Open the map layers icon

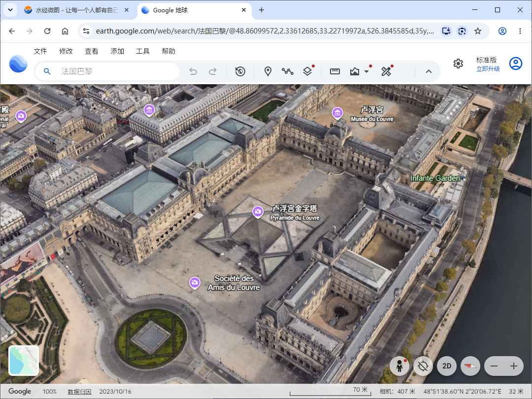tap(307, 71)
